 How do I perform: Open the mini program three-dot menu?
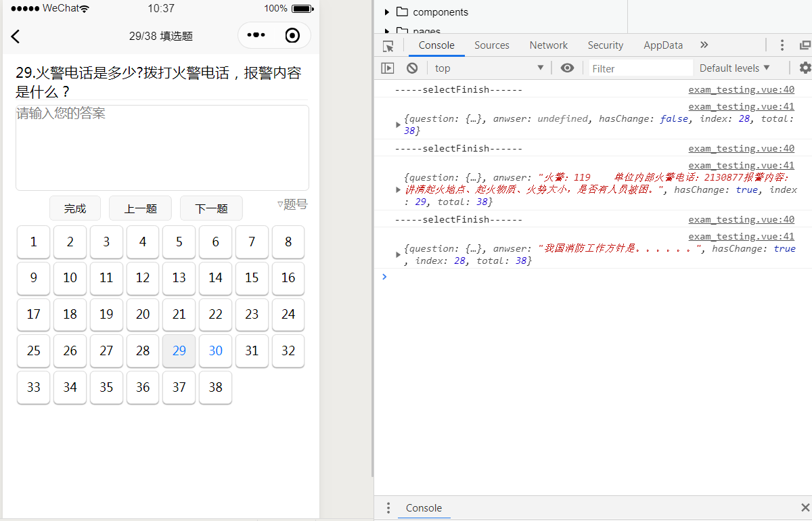click(256, 36)
